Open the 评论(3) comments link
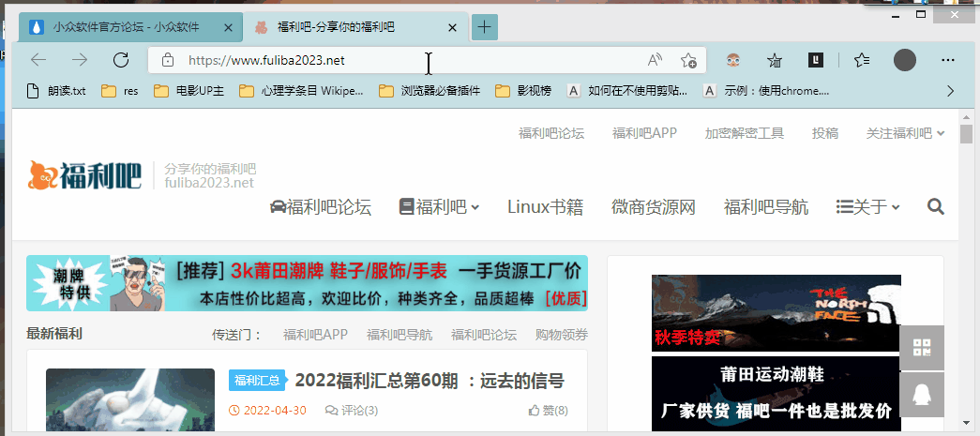 tap(352, 411)
